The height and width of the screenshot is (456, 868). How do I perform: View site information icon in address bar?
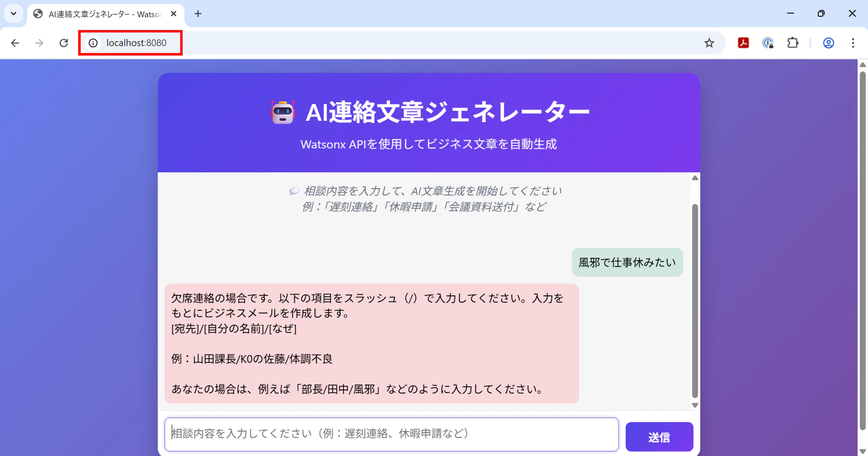tap(93, 43)
